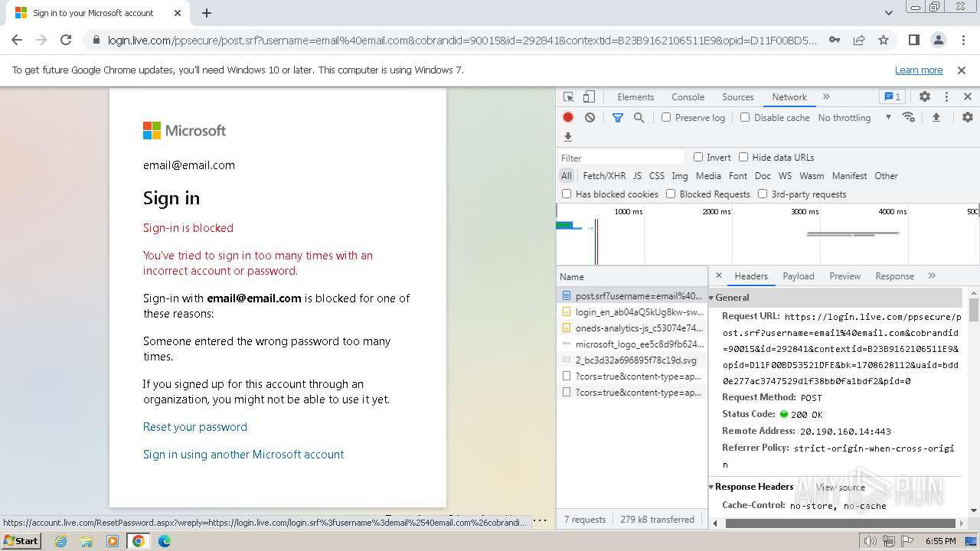Click the Windows Start button

[21, 540]
